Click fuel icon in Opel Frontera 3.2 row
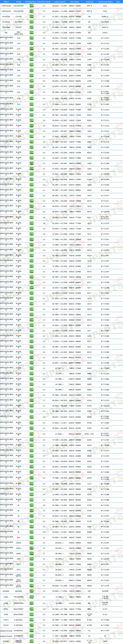Viewport: 123px width, 644px height. click(31, 603)
